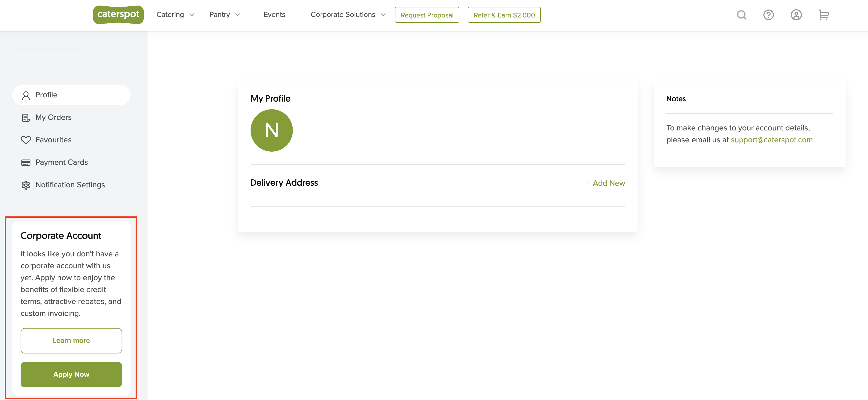Click the Delivery Address heading
This screenshot has width=868, height=400.
(x=284, y=183)
